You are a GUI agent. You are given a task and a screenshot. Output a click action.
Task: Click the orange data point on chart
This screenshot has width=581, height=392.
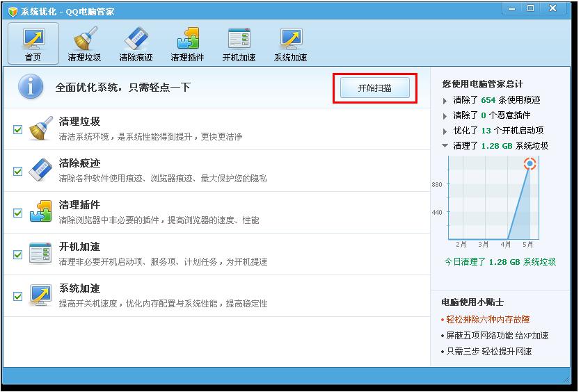click(x=530, y=164)
